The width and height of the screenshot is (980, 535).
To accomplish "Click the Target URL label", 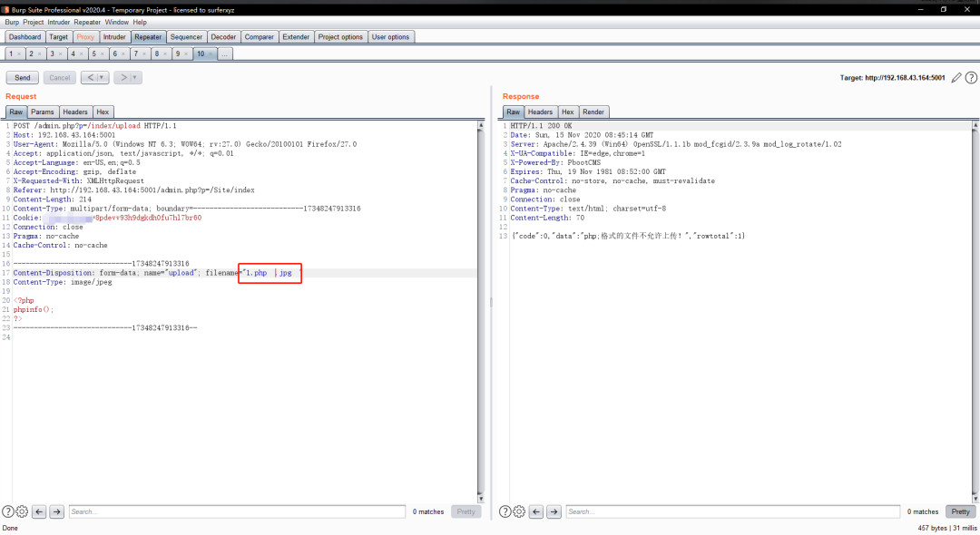I will (893, 78).
